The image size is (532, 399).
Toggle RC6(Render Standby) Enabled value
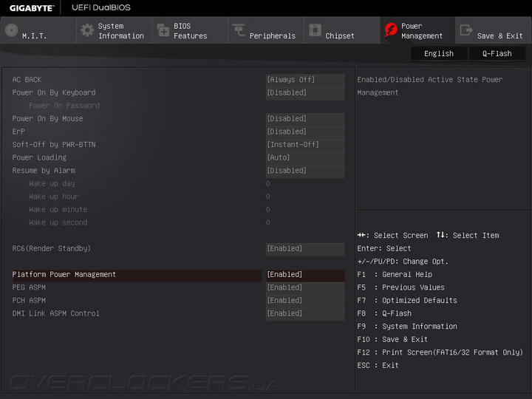[x=305, y=249]
